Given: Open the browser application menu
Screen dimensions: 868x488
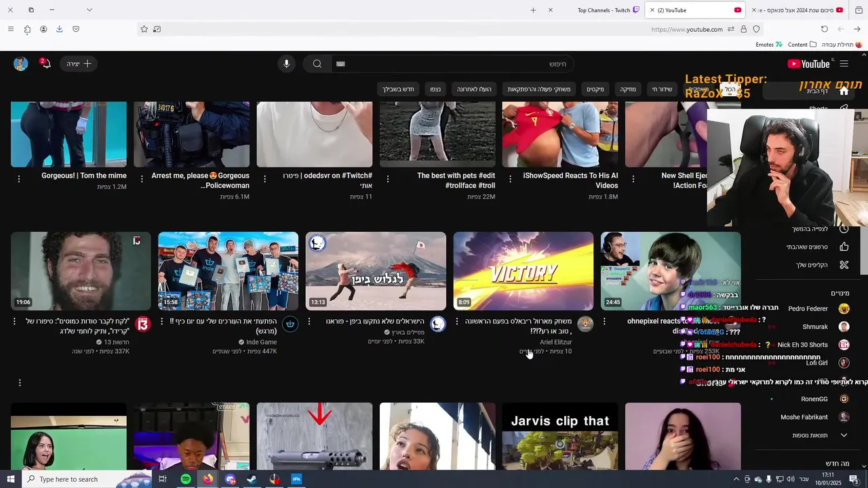Looking at the screenshot, I should (x=10, y=29).
